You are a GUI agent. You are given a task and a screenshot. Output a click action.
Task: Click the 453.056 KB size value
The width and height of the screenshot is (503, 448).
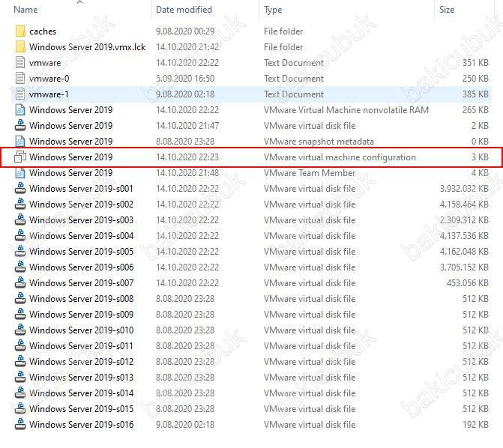tap(468, 283)
